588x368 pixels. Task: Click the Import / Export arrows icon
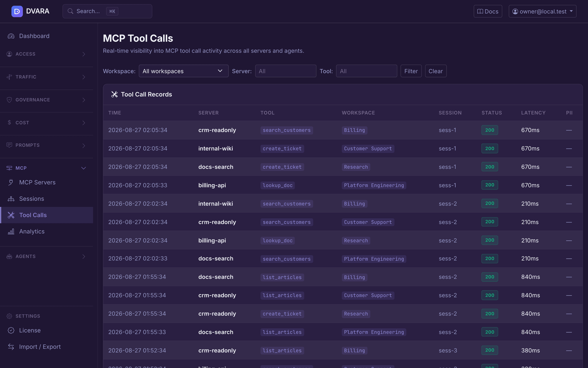click(x=11, y=347)
